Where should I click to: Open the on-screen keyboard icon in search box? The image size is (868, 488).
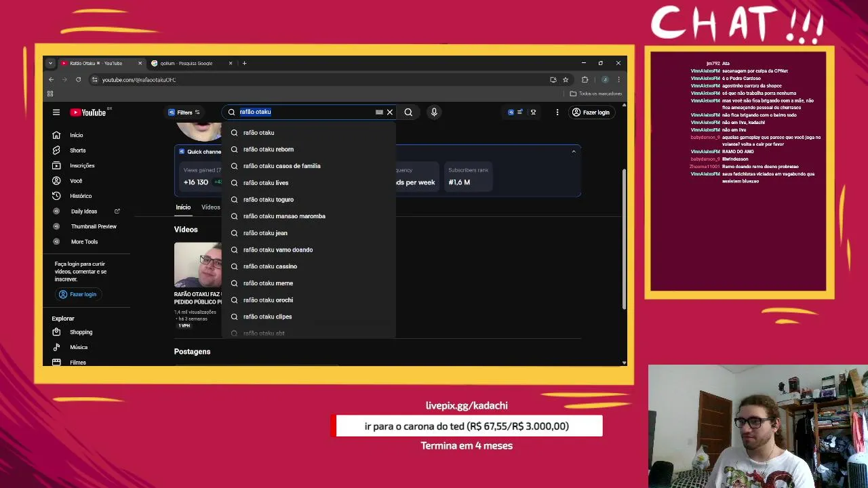point(379,113)
